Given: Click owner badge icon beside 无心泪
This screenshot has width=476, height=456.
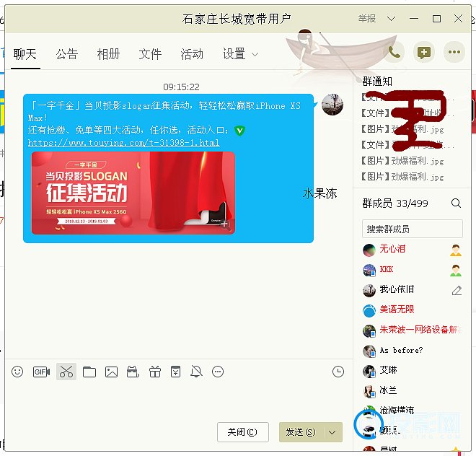Looking at the screenshot, I should pyautogui.click(x=456, y=250).
